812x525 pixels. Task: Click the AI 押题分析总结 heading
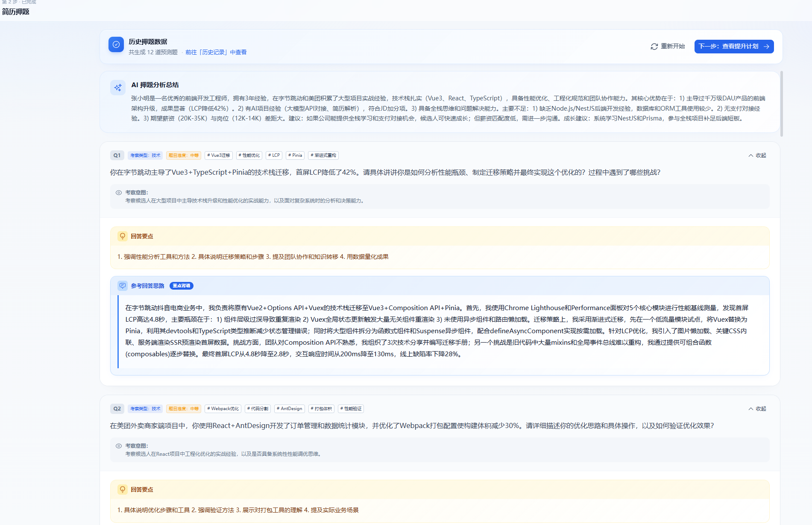155,85
